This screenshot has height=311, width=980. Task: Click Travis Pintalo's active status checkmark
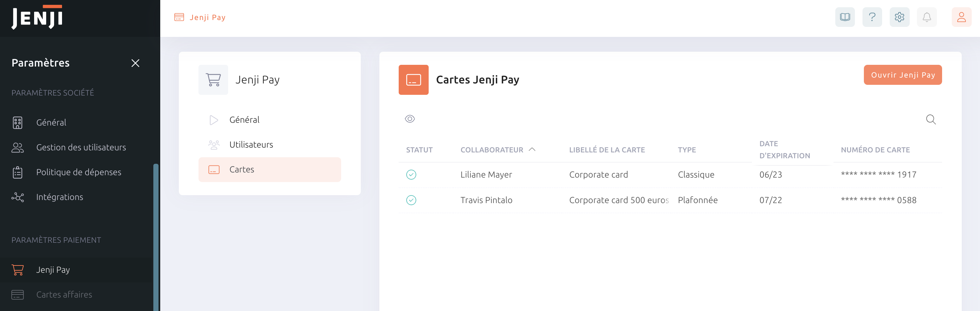click(411, 200)
